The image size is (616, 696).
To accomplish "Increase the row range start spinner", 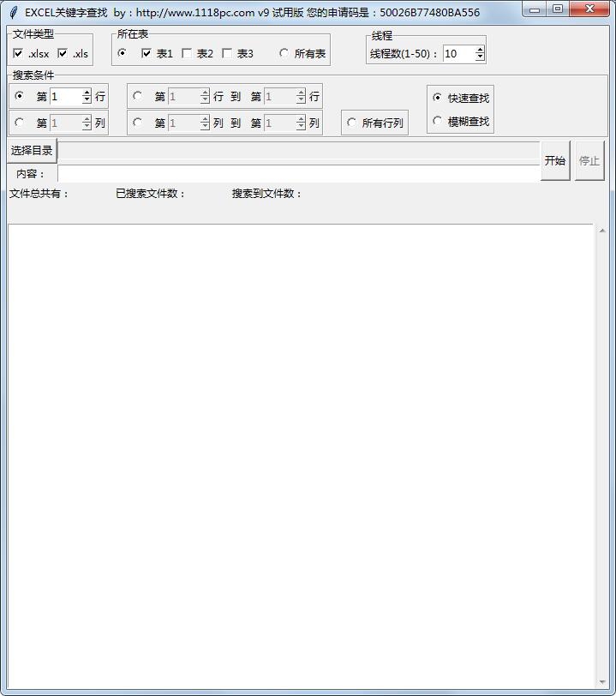I will click(x=205, y=93).
